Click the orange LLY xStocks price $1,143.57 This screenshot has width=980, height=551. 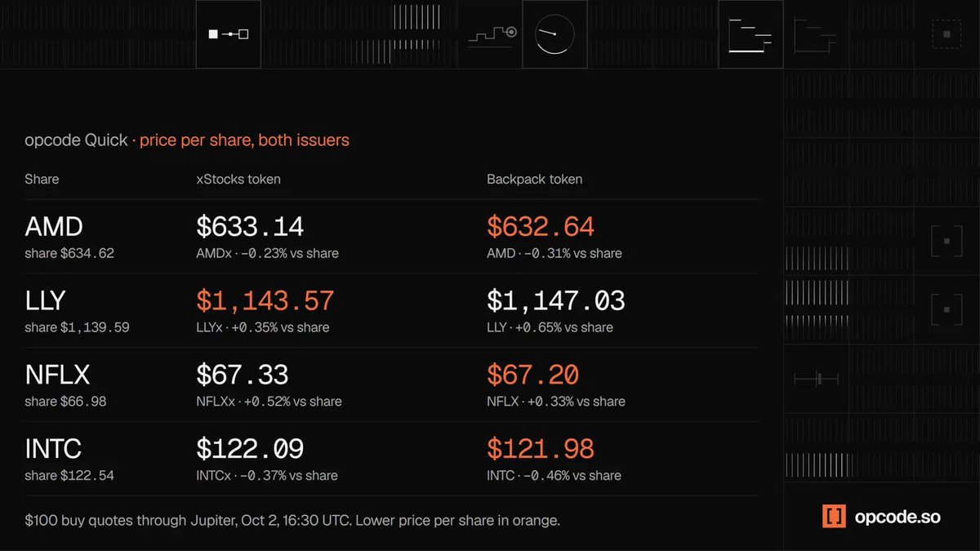point(265,301)
